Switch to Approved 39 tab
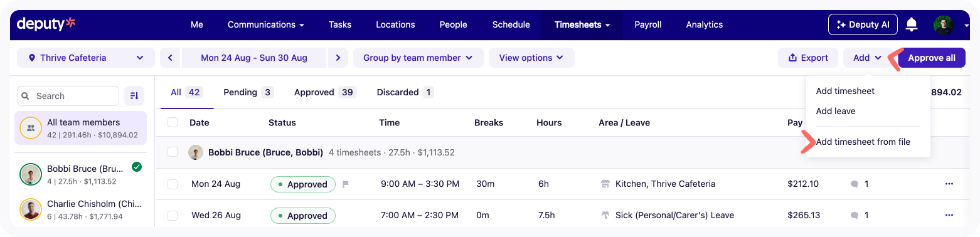This screenshot has height=237, width=980. (x=325, y=92)
